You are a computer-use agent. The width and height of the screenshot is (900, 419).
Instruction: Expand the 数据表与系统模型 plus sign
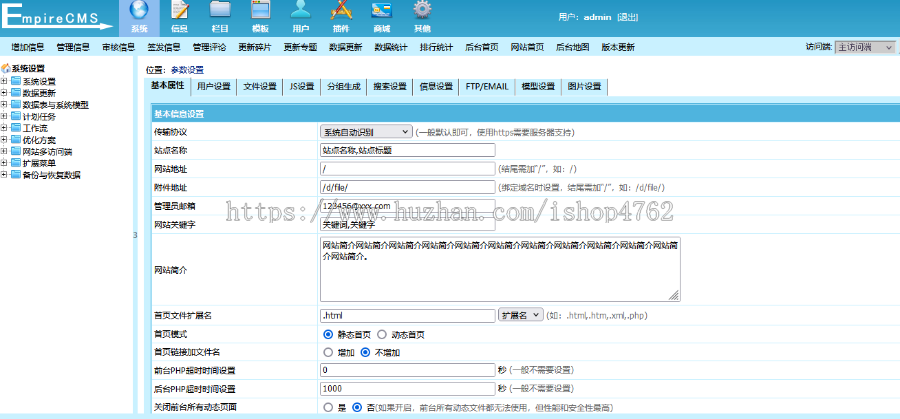pyautogui.click(x=4, y=105)
